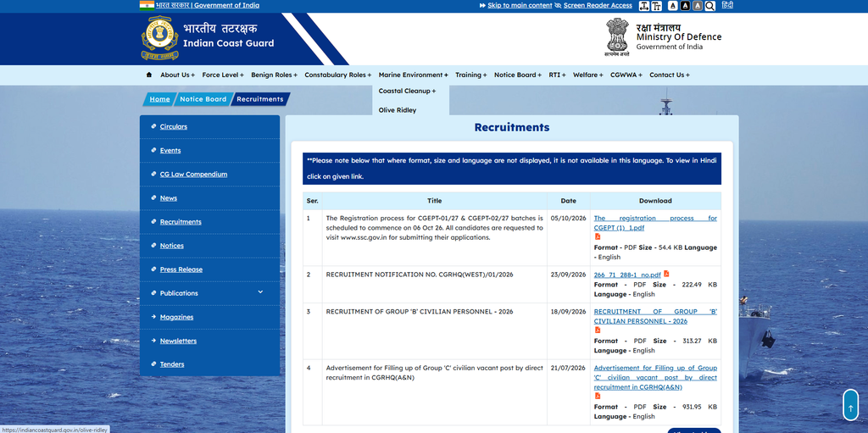The width and height of the screenshot is (868, 433).
Task: Click 'Title' column header
Action: (435, 201)
